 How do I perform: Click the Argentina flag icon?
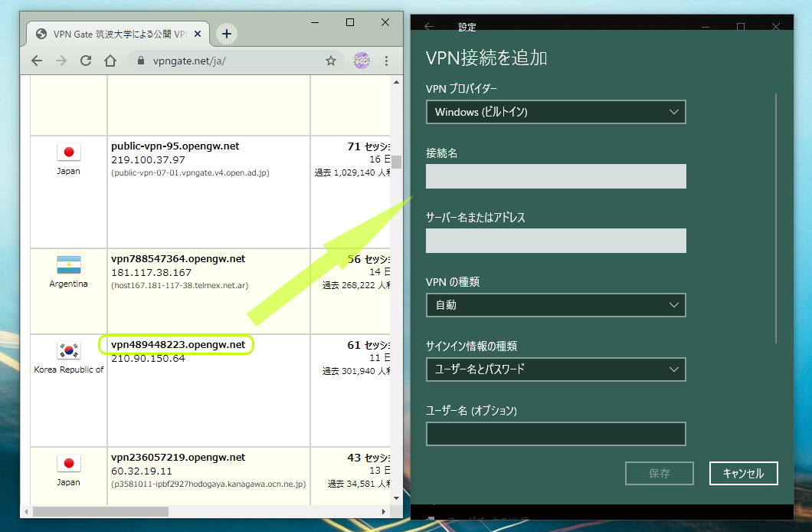68,264
